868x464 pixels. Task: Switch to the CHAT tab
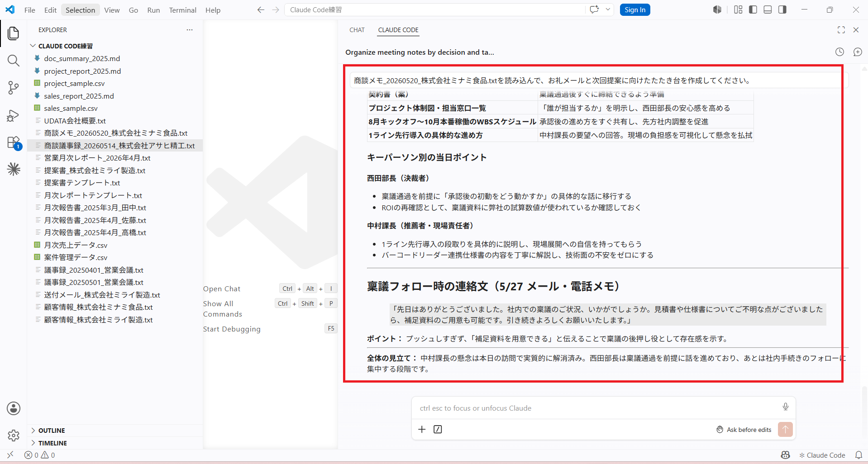tap(357, 30)
